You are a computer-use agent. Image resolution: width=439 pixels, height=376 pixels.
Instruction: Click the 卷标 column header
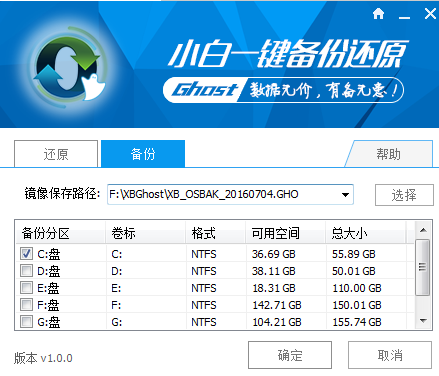click(x=146, y=233)
